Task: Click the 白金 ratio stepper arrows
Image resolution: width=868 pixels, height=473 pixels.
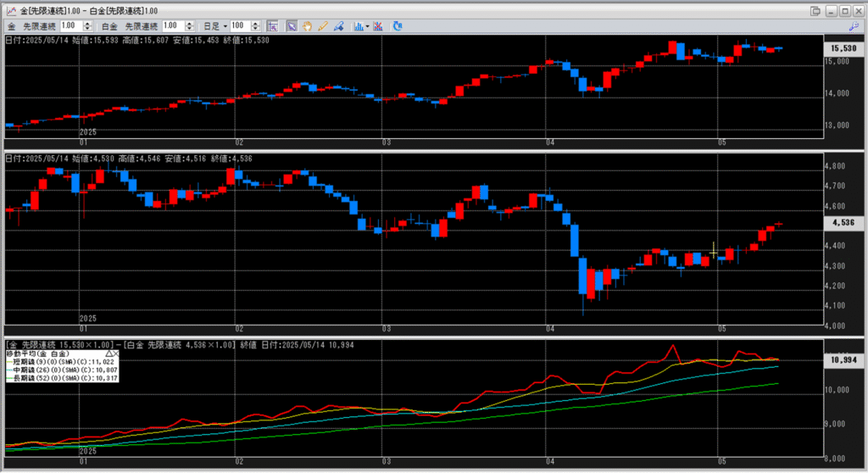Action: pos(189,26)
